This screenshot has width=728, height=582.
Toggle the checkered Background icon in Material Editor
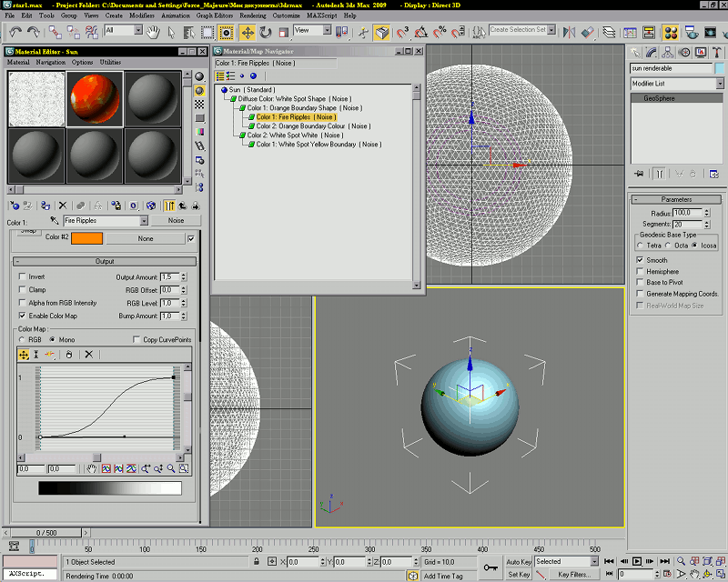click(x=199, y=105)
